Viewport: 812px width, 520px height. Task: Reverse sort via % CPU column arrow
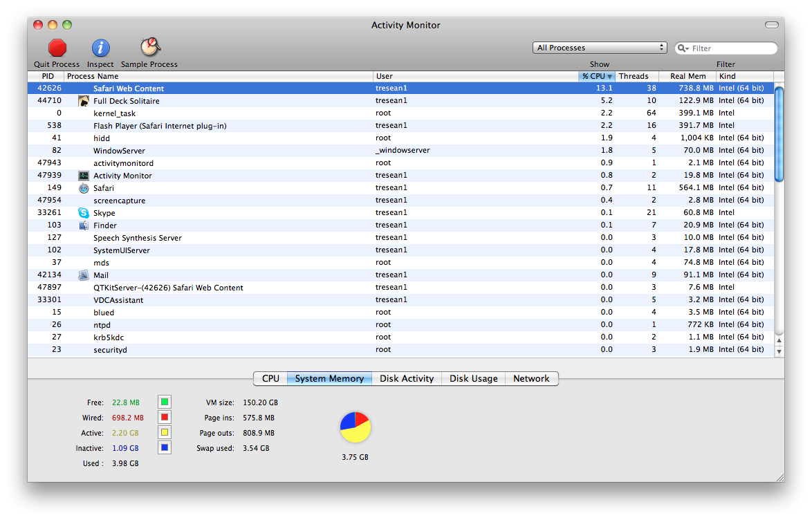click(609, 77)
